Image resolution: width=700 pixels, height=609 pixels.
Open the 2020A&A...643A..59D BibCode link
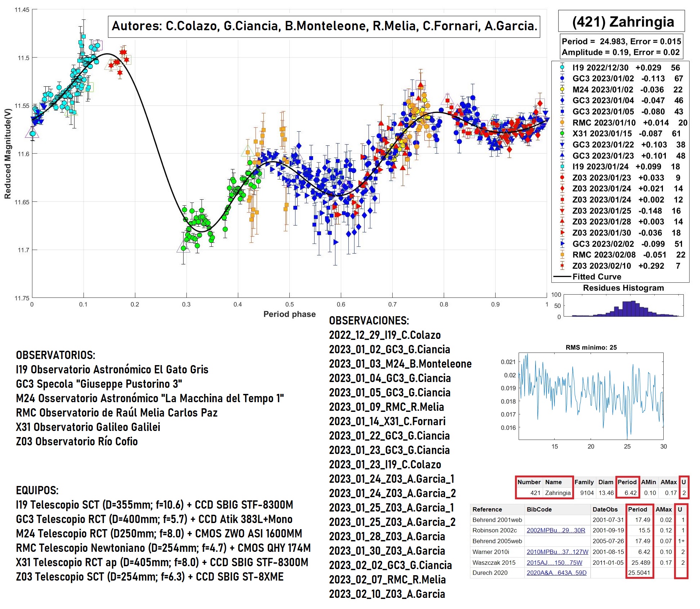pos(556,573)
